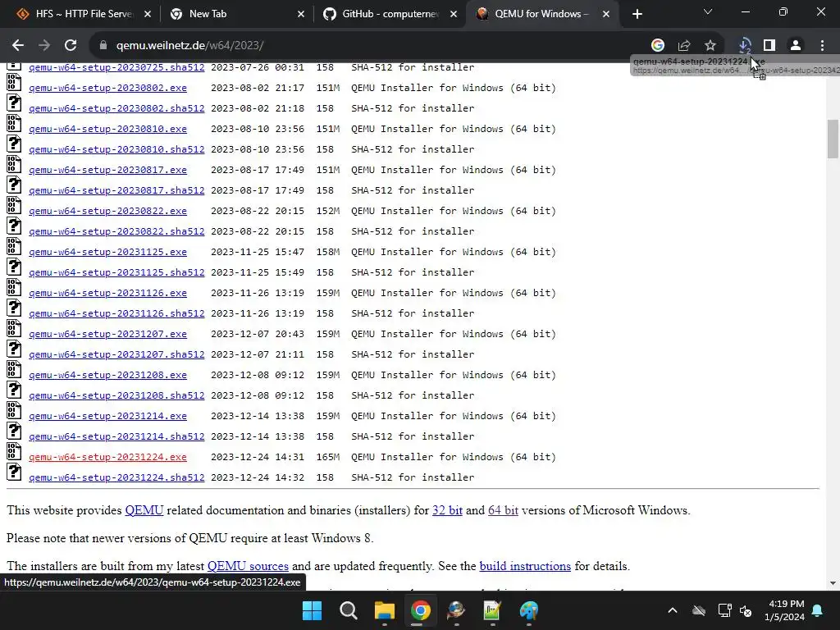The width and height of the screenshot is (840, 630).
Task: Open the Windows Start menu
Action: (x=313, y=610)
